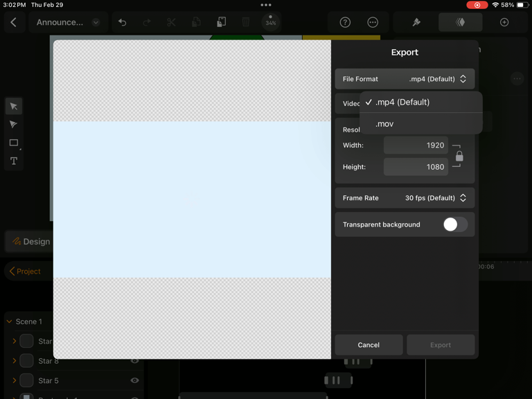Hide the Star 8 layer
Image resolution: width=532 pixels, height=399 pixels.
(134, 361)
